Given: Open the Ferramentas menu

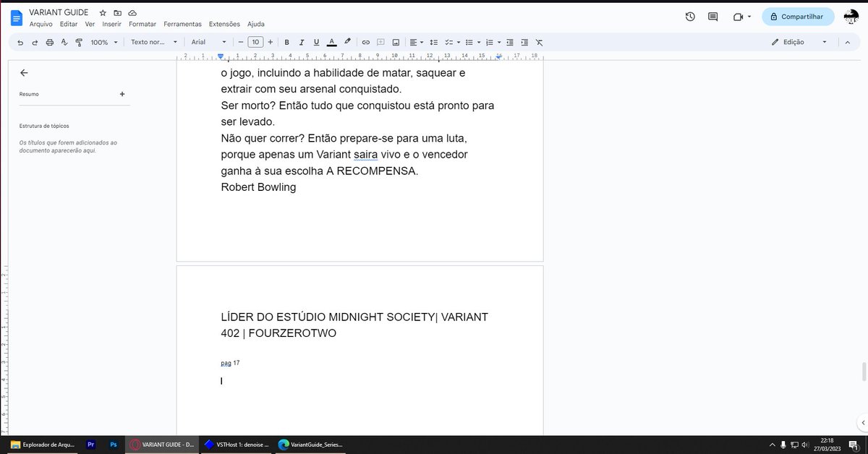Looking at the screenshot, I should click(x=182, y=24).
